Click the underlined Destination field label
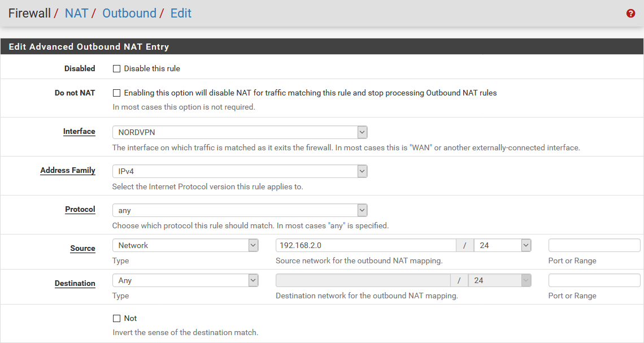644x343 pixels. [75, 284]
